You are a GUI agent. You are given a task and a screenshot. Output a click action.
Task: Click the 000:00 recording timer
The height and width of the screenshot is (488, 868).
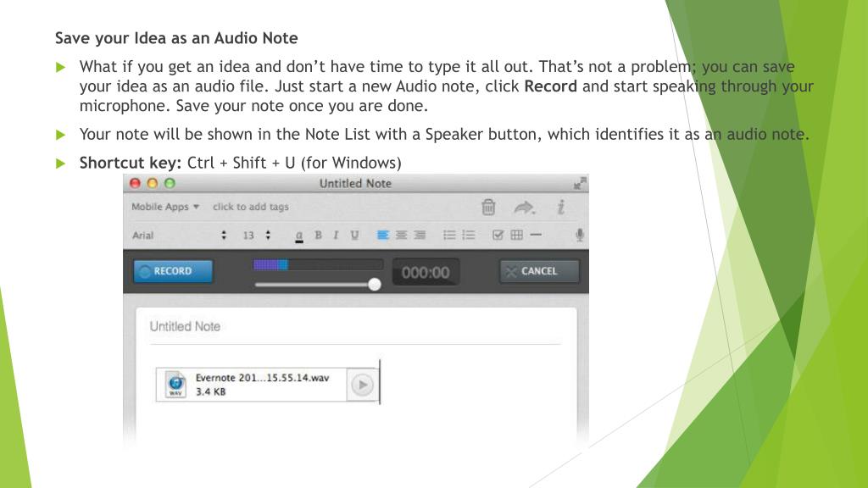(x=426, y=272)
